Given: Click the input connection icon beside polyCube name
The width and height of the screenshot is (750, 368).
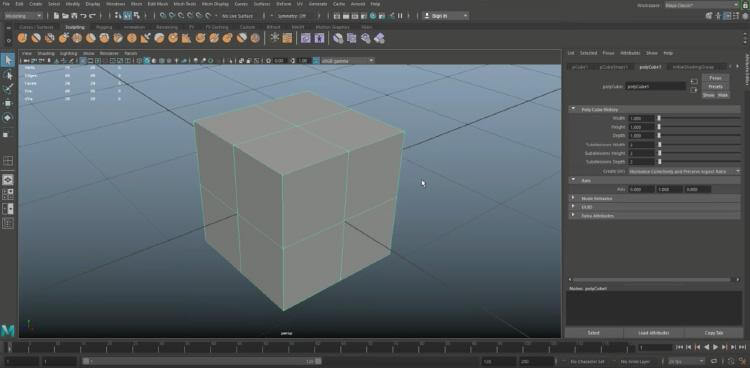Looking at the screenshot, I should [x=694, y=81].
